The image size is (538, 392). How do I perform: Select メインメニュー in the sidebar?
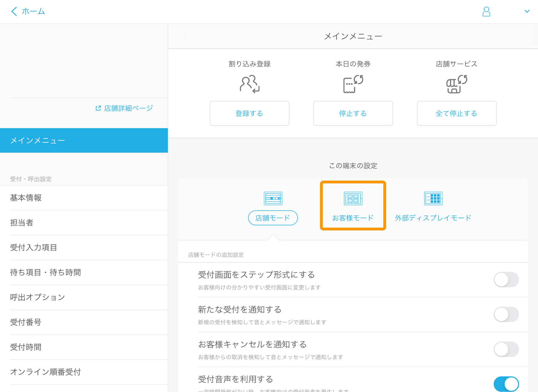coord(37,140)
